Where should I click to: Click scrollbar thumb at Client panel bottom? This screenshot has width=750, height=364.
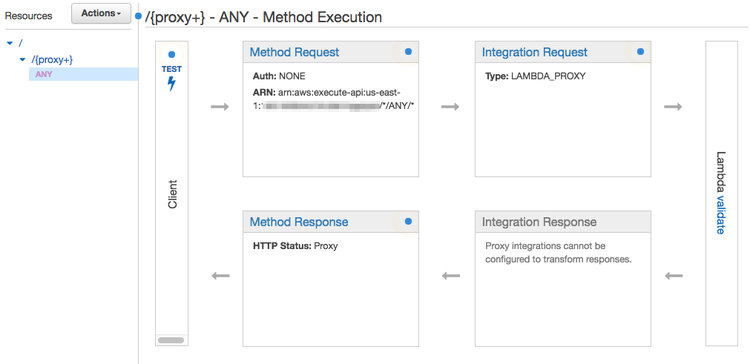click(x=171, y=340)
